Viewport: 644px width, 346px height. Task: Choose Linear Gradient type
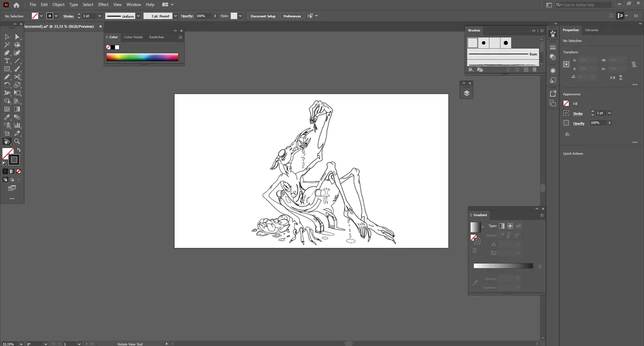tap(502, 226)
